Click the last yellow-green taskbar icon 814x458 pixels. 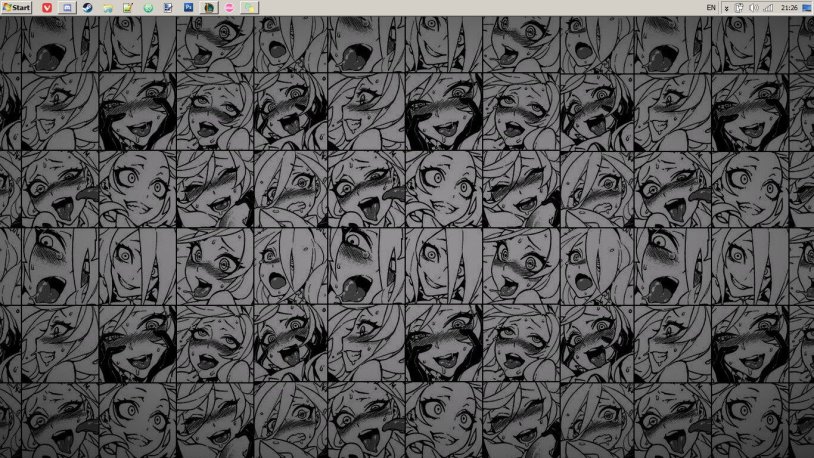pyautogui.click(x=248, y=7)
